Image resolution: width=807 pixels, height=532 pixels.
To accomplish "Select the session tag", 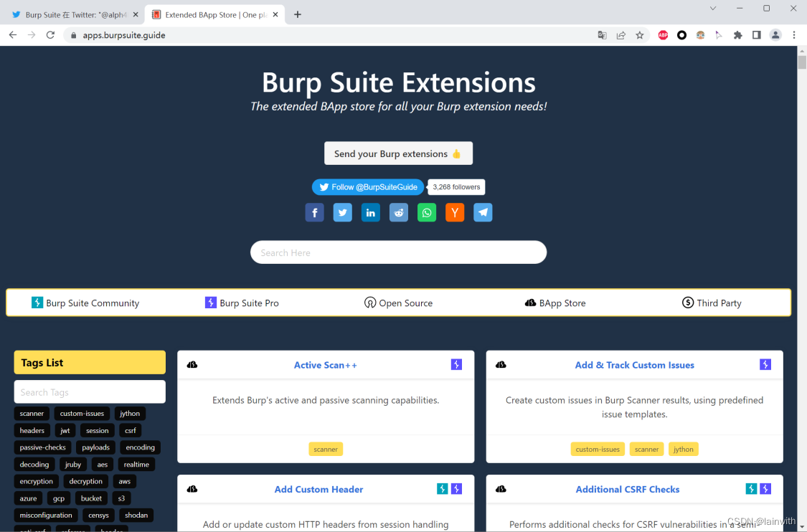I will click(x=98, y=430).
